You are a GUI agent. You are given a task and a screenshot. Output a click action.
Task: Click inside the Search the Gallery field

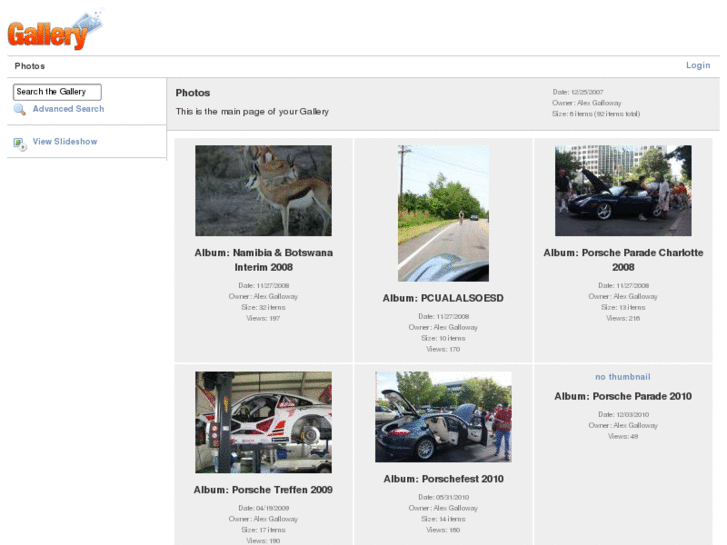(57, 92)
